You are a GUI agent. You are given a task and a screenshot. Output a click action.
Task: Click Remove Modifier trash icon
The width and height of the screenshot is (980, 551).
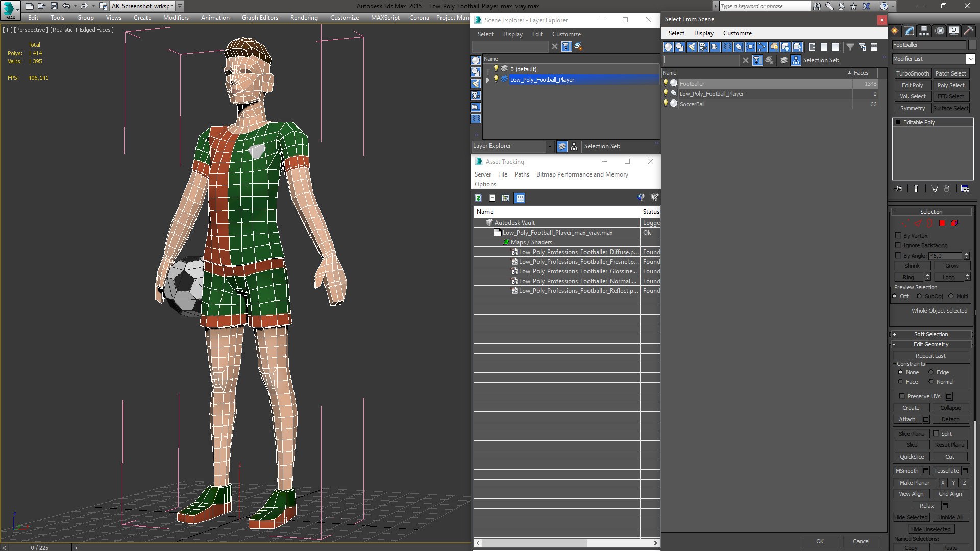coord(947,189)
